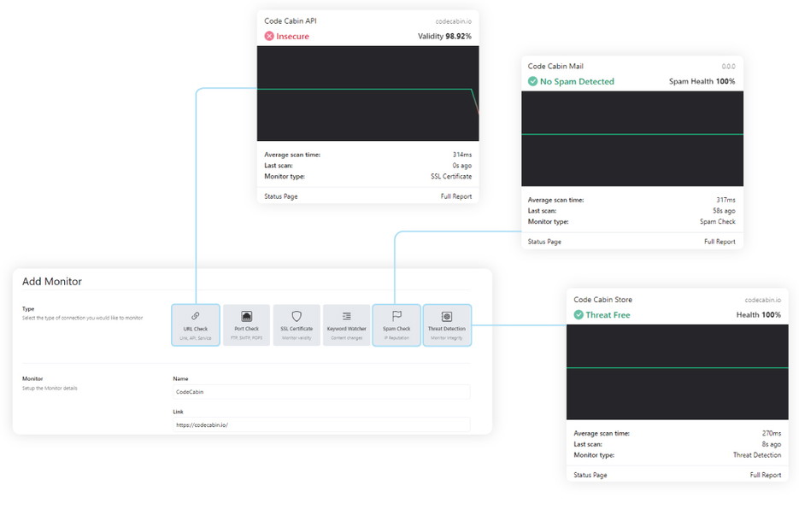Pick the Keyword Watcher monitor icon

pos(346,324)
